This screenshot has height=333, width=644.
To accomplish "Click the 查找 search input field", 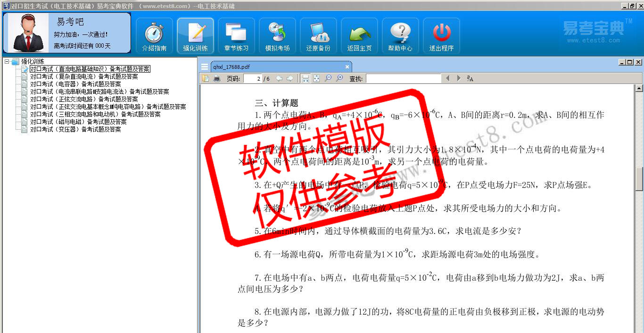I will point(403,78).
